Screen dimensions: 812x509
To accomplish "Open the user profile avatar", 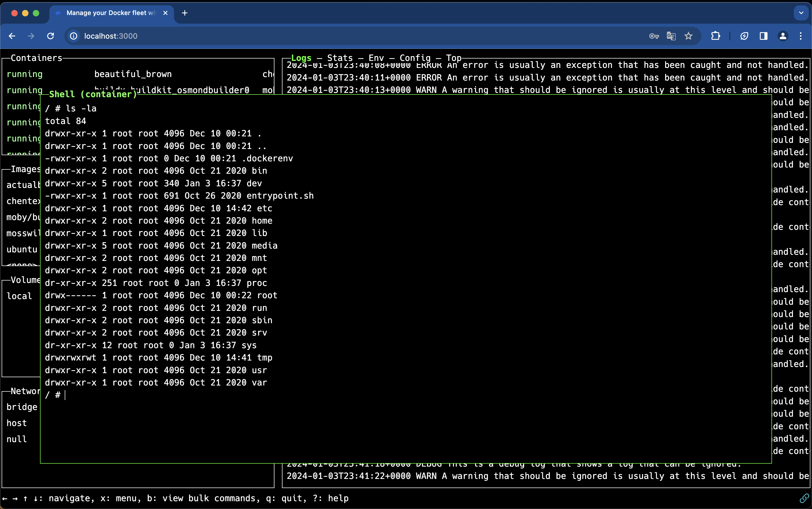I will (783, 36).
